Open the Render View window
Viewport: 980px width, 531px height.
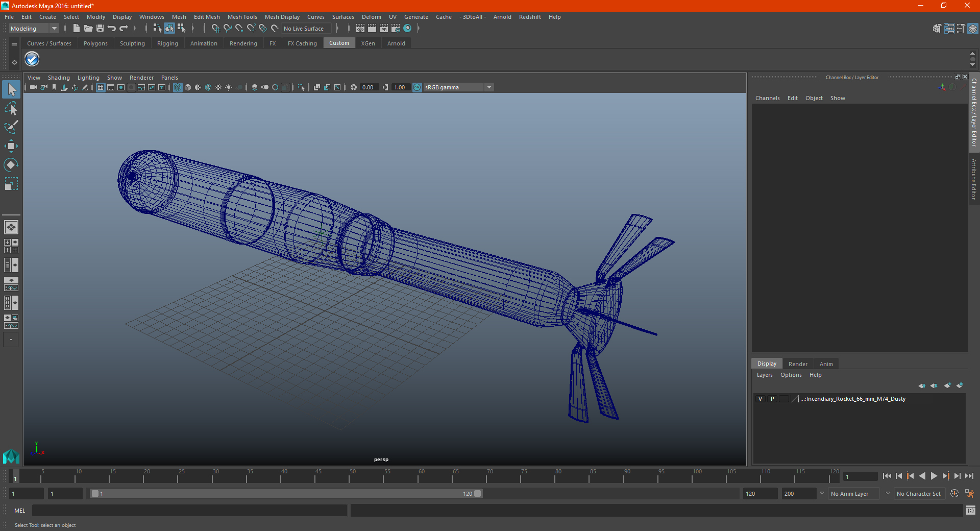(360, 29)
